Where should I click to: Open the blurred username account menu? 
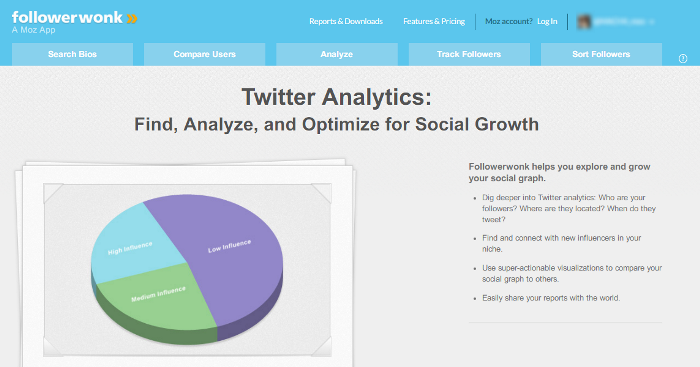pos(621,21)
